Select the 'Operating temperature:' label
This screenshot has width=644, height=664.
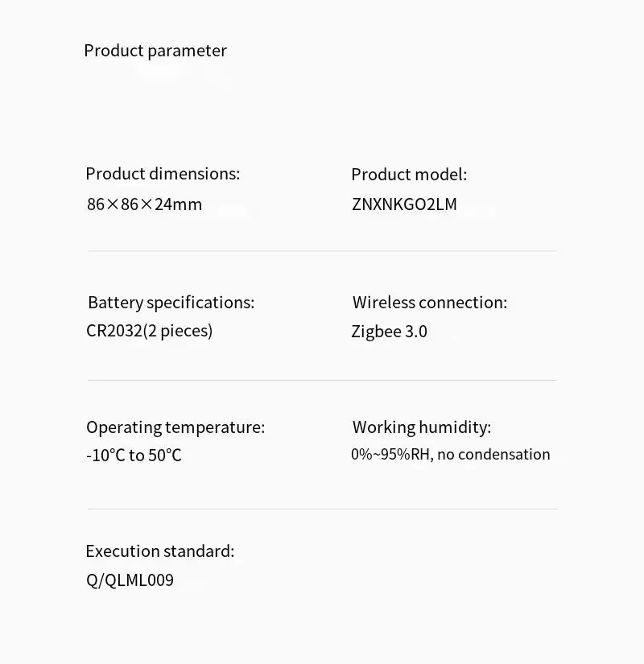[175, 427]
